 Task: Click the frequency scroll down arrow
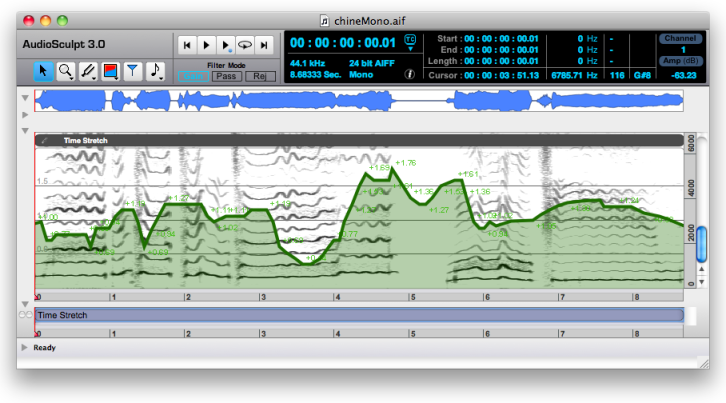701,282
